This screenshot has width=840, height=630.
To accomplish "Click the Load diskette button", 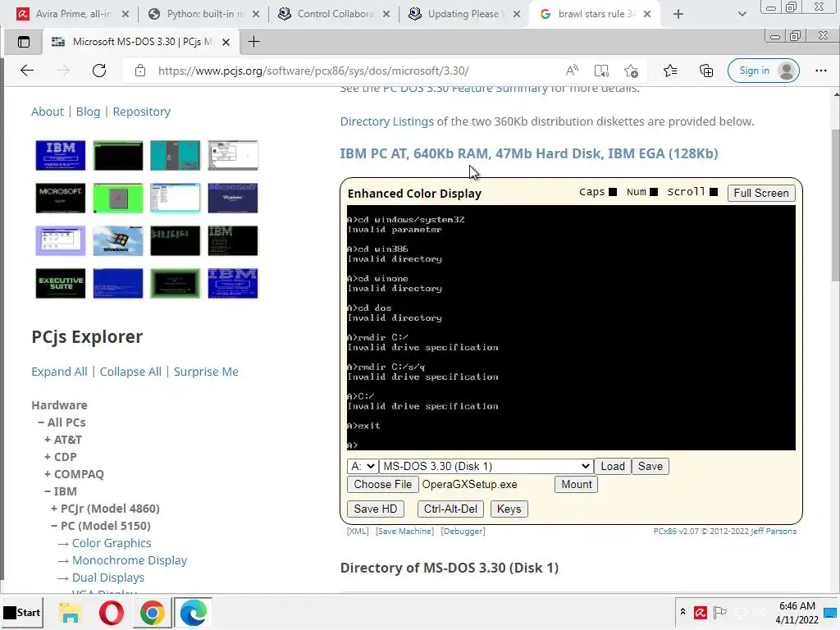I will [612, 466].
